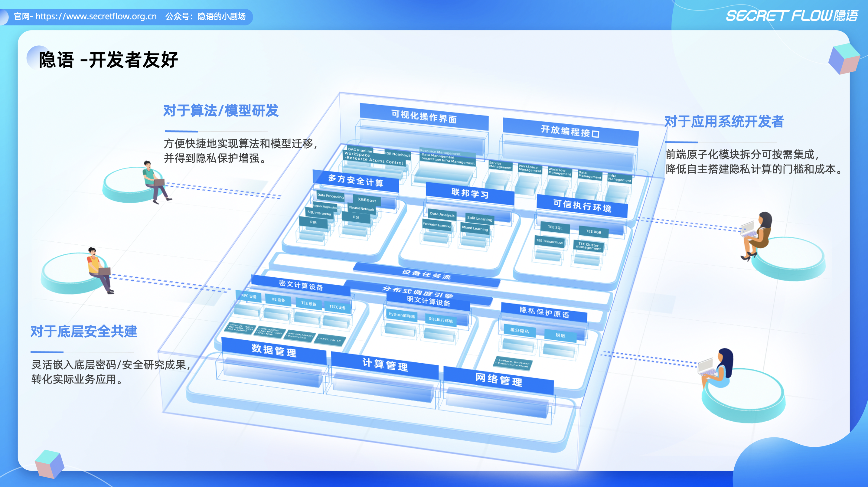Click the 对于应用系统开发者 heading
868x487 pixels.
tap(724, 122)
